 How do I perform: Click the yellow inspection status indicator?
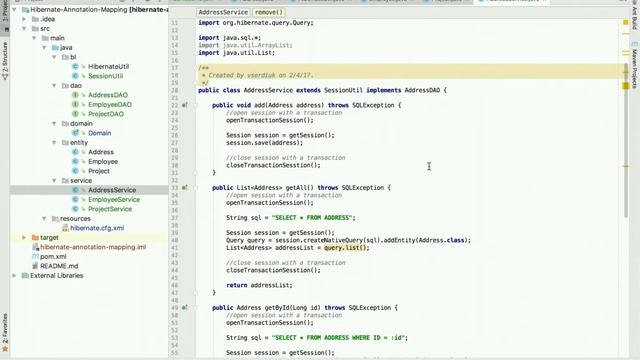point(626,22)
